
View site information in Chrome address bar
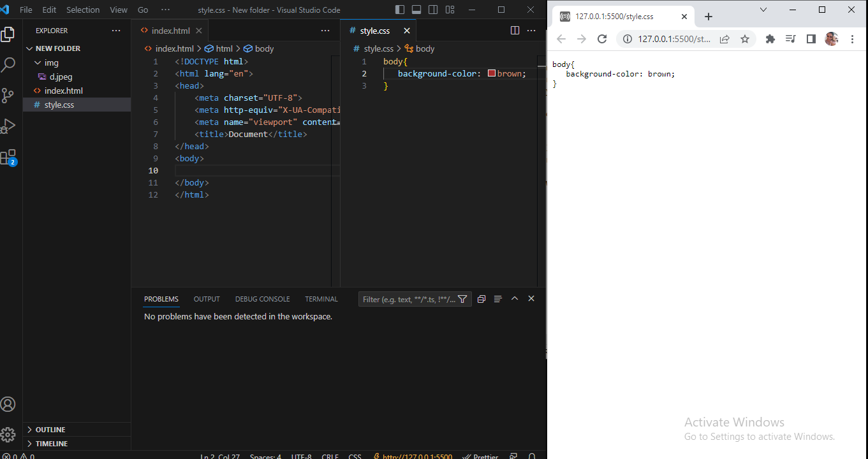(x=627, y=39)
